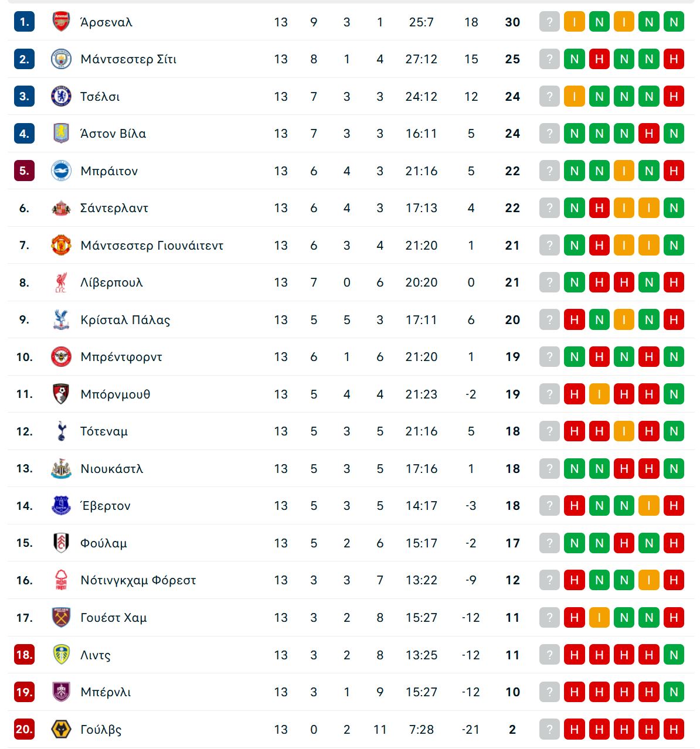Click Wolves' gray upcoming match question mark
Screen dimensions: 700x749
[x=549, y=730]
